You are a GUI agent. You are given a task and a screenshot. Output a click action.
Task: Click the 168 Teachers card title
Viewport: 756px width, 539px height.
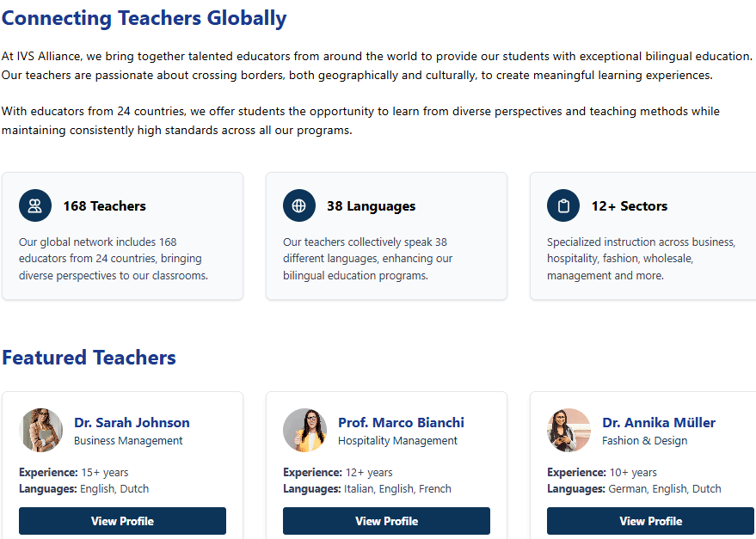(x=105, y=205)
